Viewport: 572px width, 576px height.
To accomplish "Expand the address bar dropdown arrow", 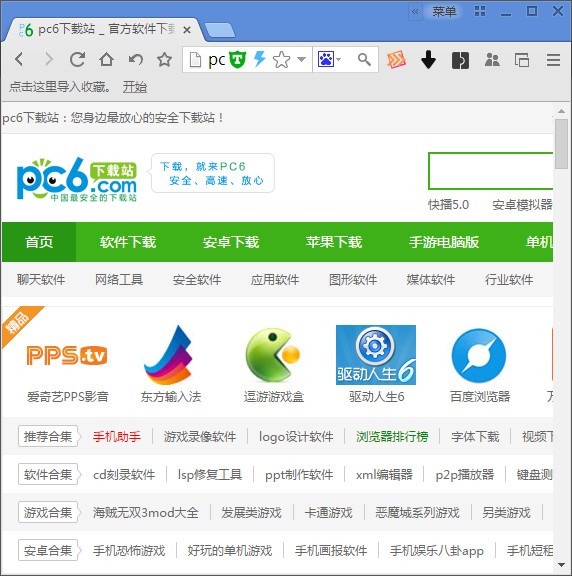I will [301, 59].
